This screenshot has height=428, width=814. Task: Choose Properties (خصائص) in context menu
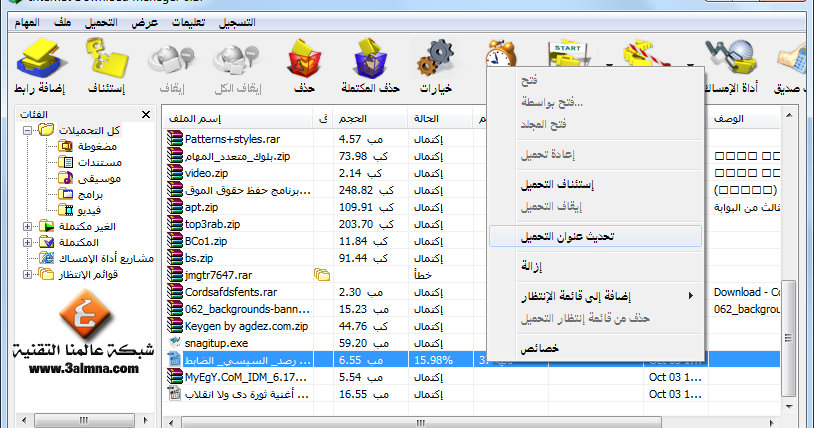point(595,348)
